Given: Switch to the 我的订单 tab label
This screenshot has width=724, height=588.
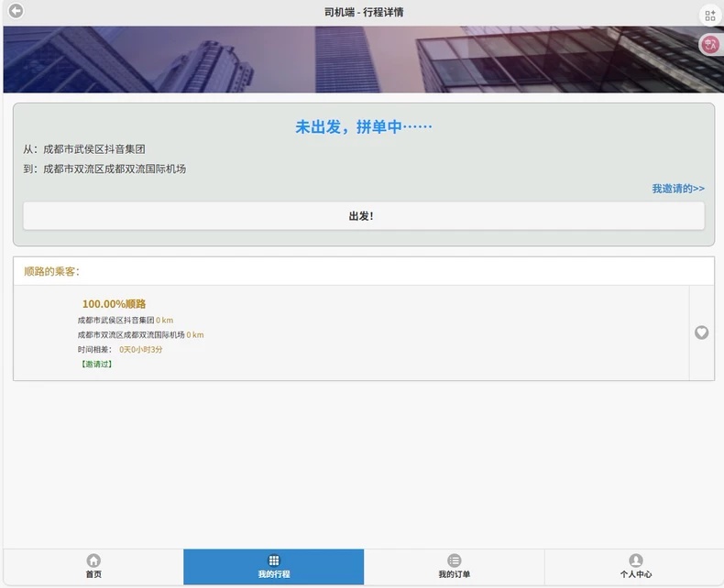Looking at the screenshot, I should click(x=455, y=574).
